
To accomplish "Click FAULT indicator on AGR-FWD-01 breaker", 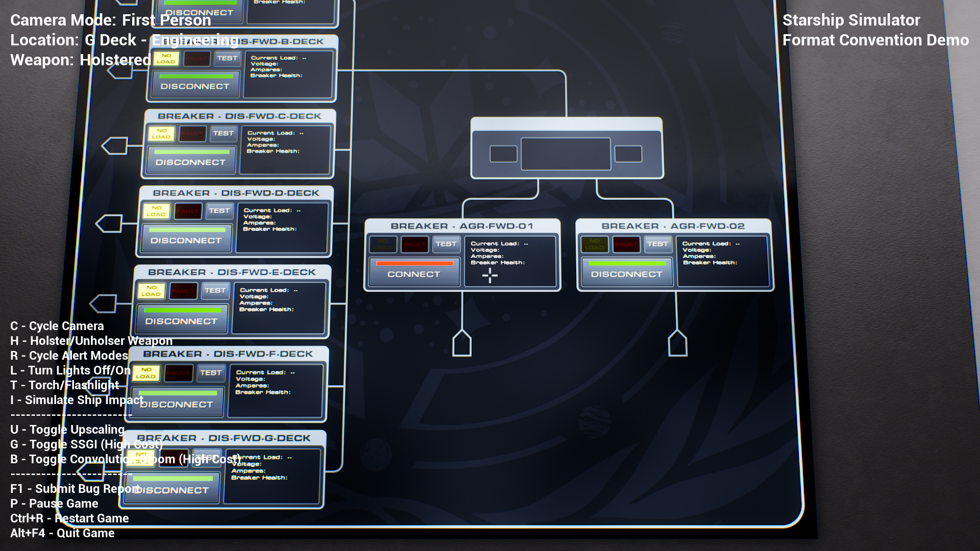I will pyautogui.click(x=414, y=244).
